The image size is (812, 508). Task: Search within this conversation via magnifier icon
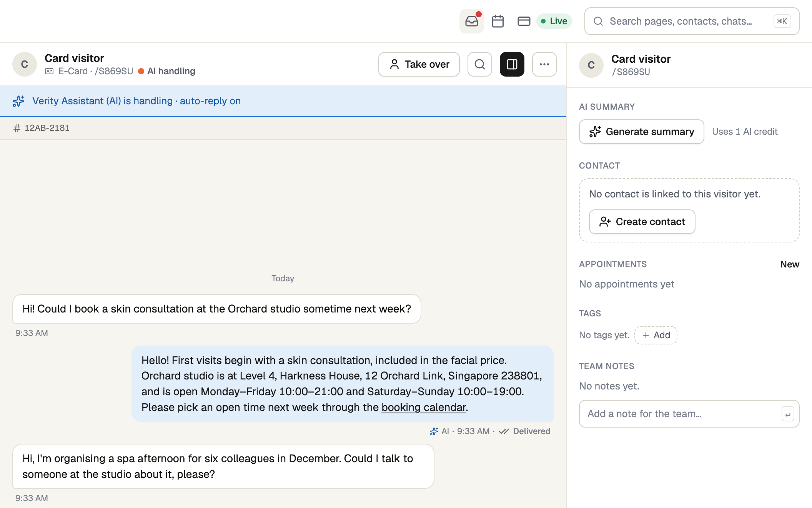point(480,64)
